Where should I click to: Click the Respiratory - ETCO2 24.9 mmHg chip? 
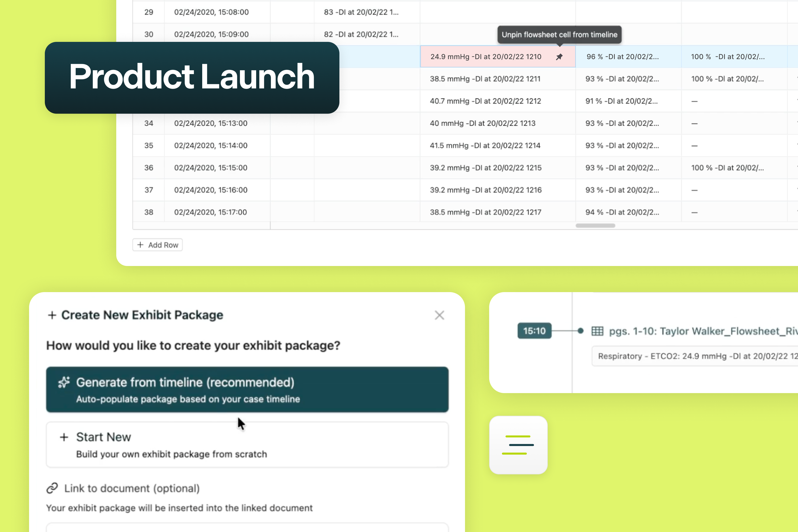click(696, 356)
